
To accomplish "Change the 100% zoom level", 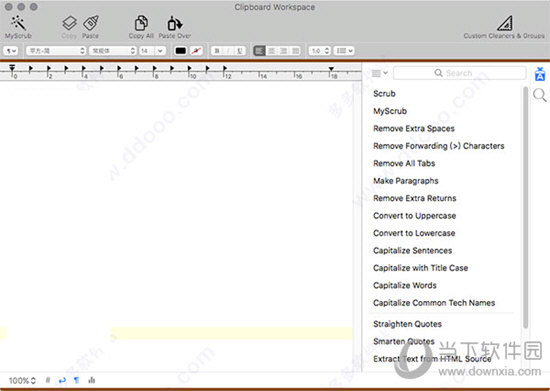I will tap(22, 380).
